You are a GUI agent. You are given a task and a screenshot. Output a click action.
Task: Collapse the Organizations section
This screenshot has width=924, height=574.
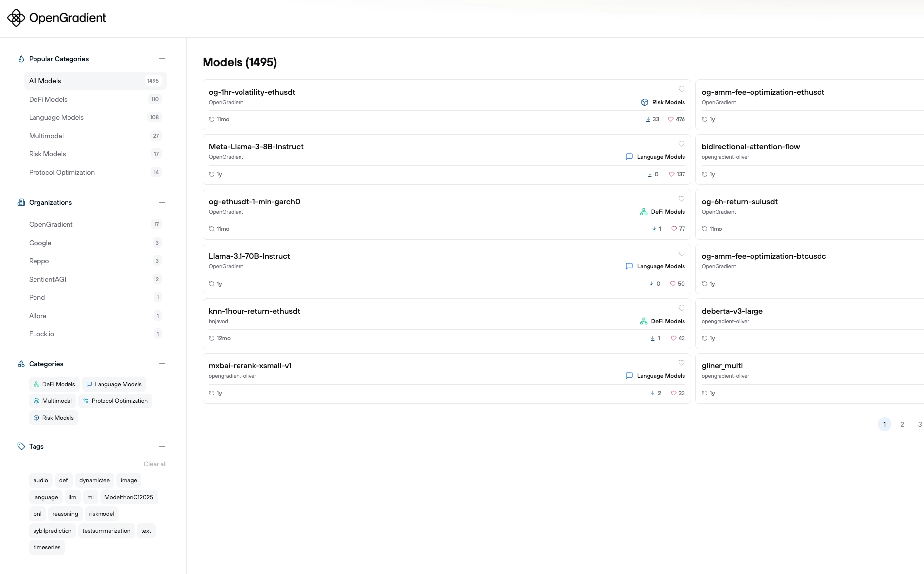pos(162,202)
